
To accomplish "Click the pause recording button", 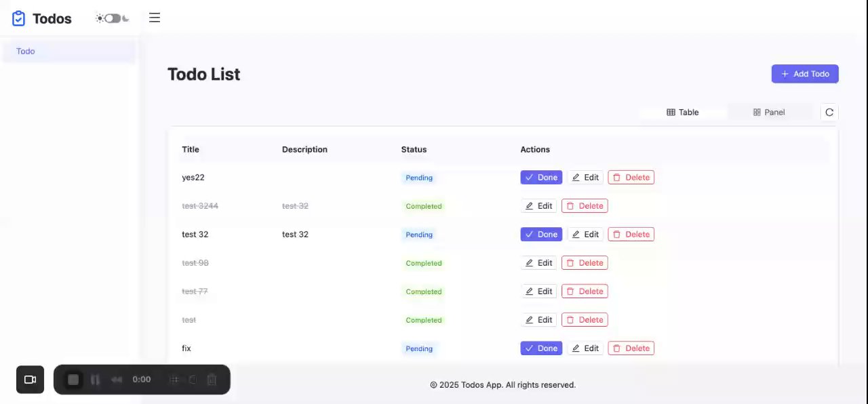I will pos(96,380).
